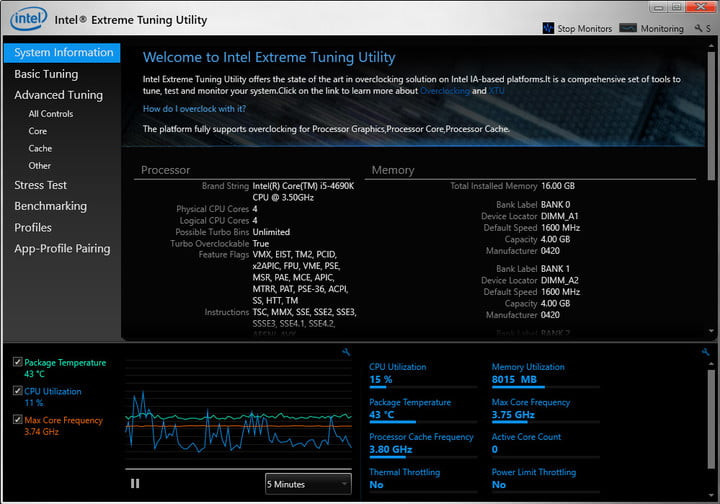This screenshot has width=720, height=504.
Task: Click the graph timeline slider bar
Action: coord(238,469)
